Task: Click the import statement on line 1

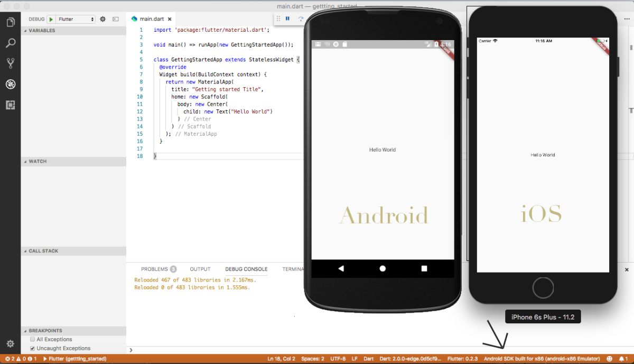Action: point(211,30)
